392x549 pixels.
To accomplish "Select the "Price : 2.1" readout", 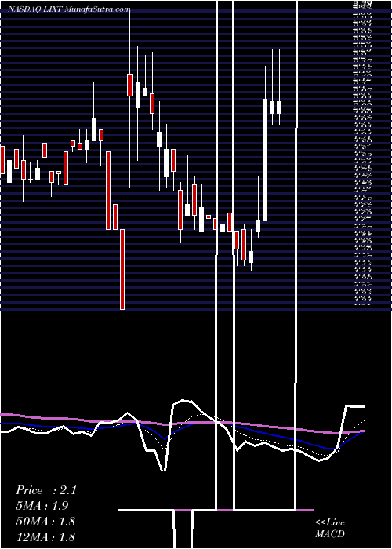I will pyautogui.click(x=45, y=490).
